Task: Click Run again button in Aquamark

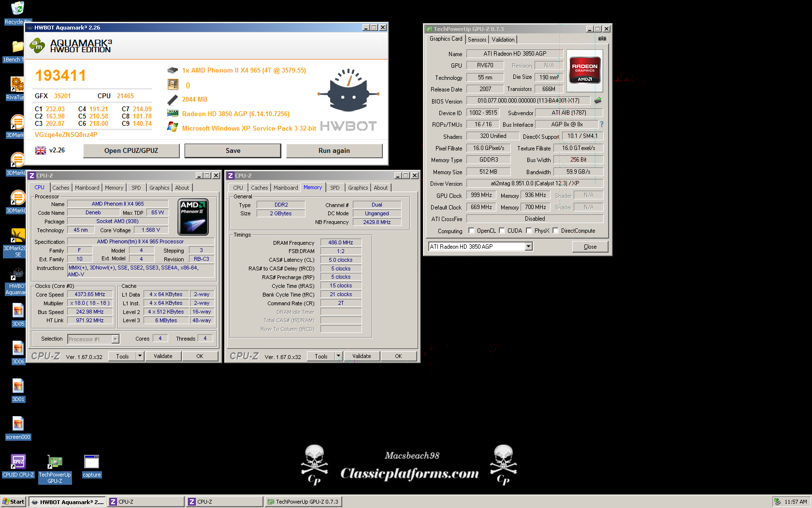Action: click(334, 150)
